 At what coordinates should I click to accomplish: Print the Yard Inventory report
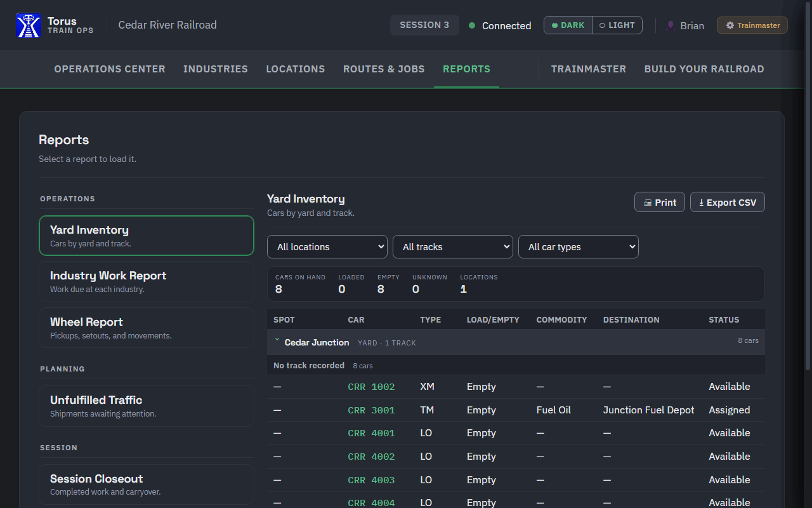coord(660,202)
